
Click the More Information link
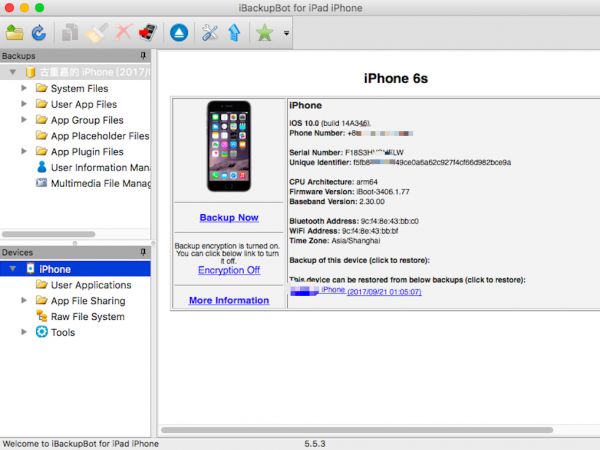point(229,300)
